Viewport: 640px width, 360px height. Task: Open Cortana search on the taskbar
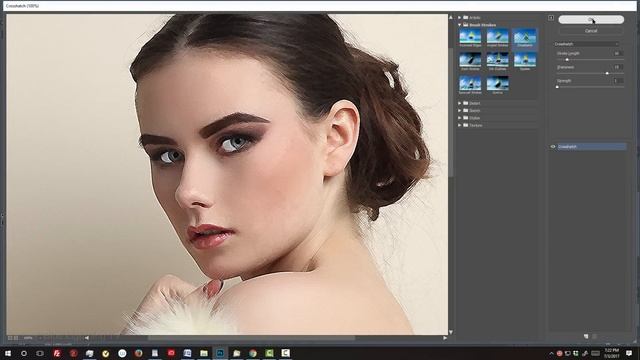tap(24, 353)
